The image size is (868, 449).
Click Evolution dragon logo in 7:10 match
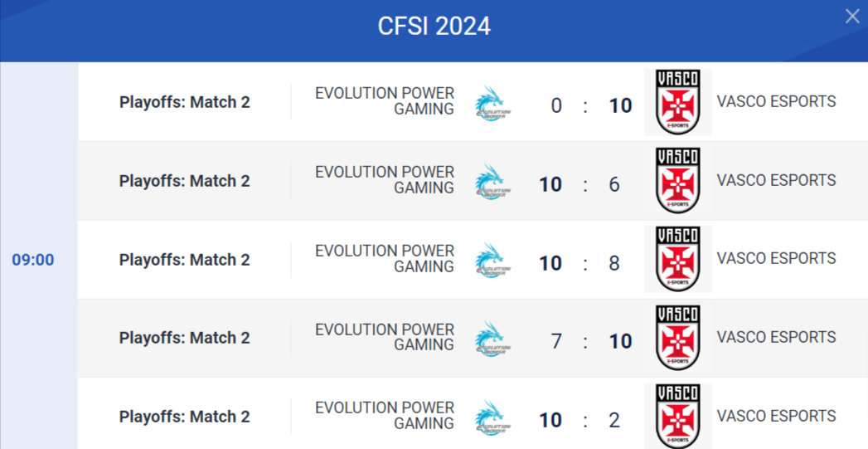(x=492, y=339)
